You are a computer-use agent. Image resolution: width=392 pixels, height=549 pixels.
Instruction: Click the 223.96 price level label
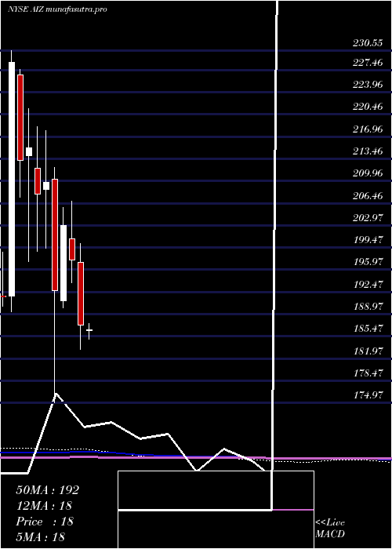368,85
